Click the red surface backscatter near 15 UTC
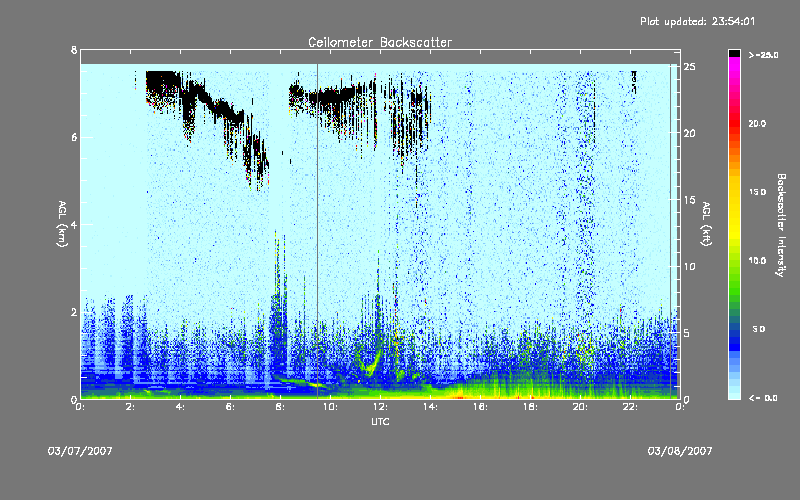800x500 pixels. (458, 396)
